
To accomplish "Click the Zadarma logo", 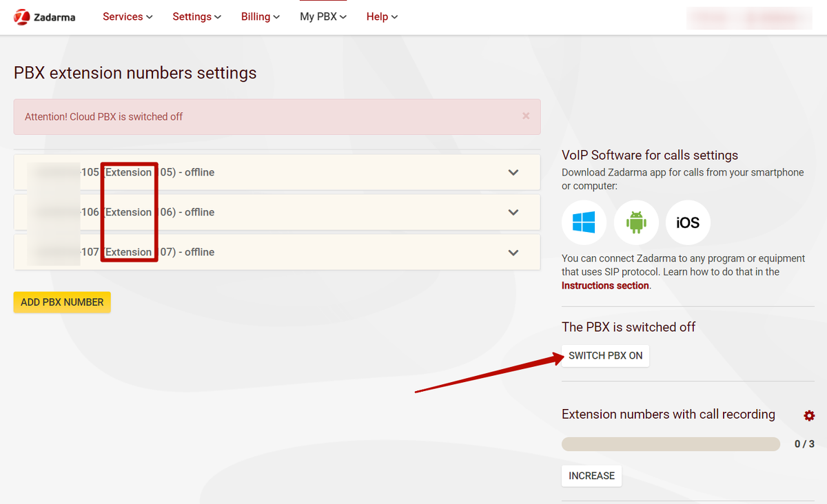I will click(45, 17).
